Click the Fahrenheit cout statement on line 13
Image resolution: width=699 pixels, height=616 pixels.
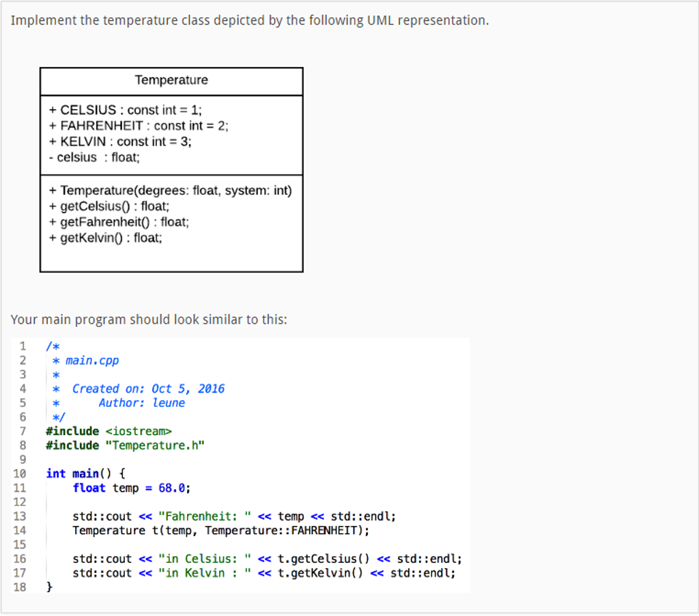point(232,516)
